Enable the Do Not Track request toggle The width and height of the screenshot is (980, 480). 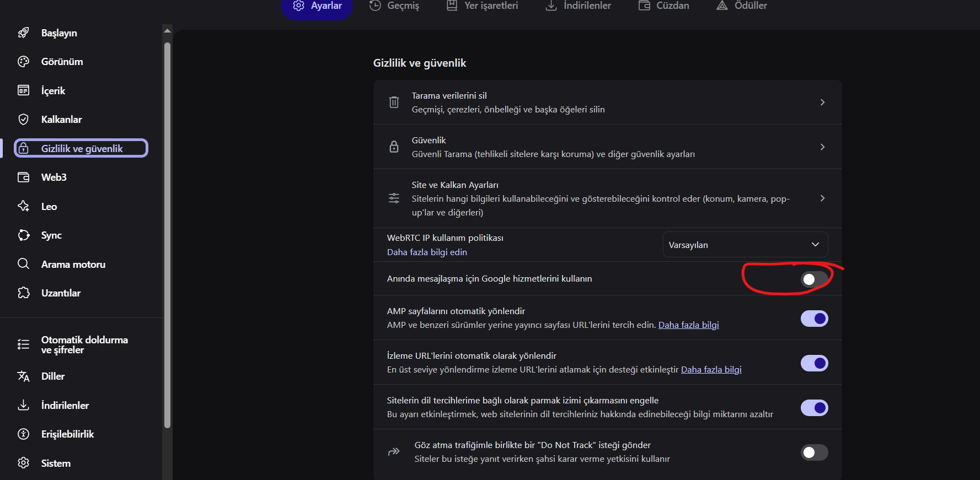click(x=814, y=452)
